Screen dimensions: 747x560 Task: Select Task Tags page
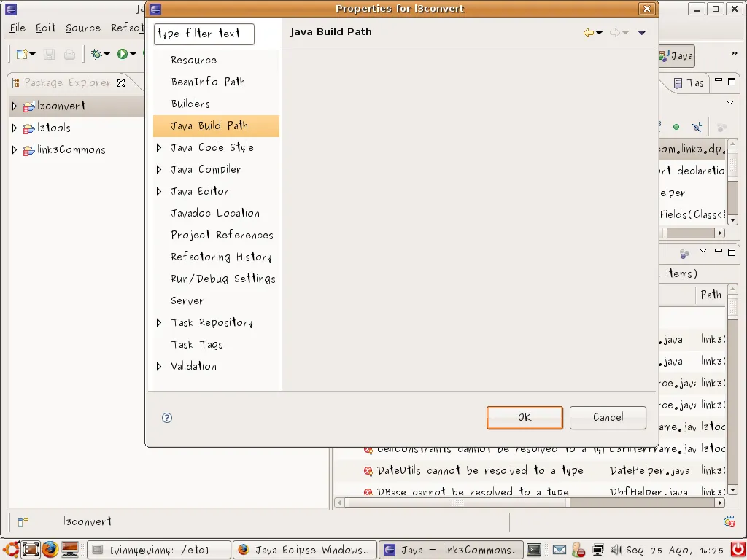[197, 345]
